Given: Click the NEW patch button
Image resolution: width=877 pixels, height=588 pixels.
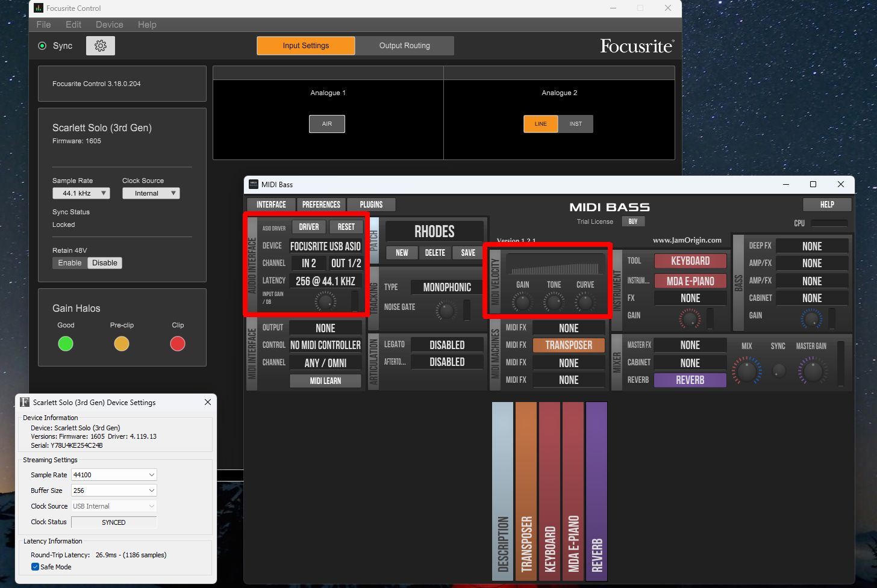Looking at the screenshot, I should tap(402, 253).
